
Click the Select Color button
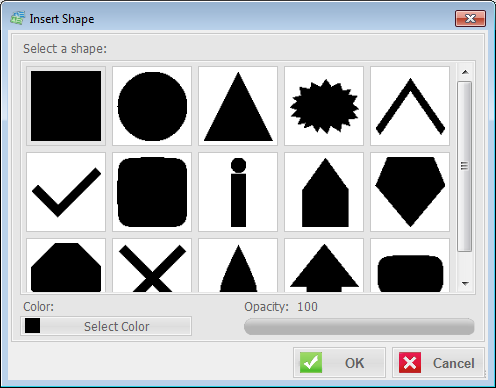pos(106,326)
